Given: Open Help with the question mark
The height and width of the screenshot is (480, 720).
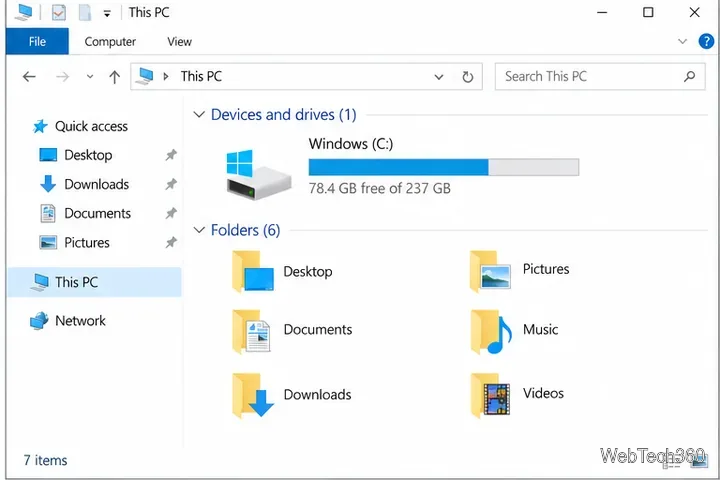Looking at the screenshot, I should 706,41.
